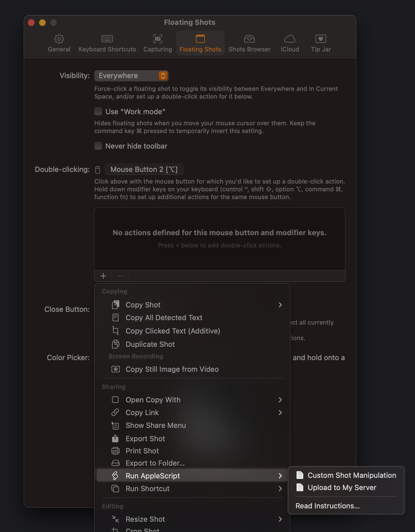Open Read Instructions… in submenu
415x532 pixels.
tap(346, 506)
